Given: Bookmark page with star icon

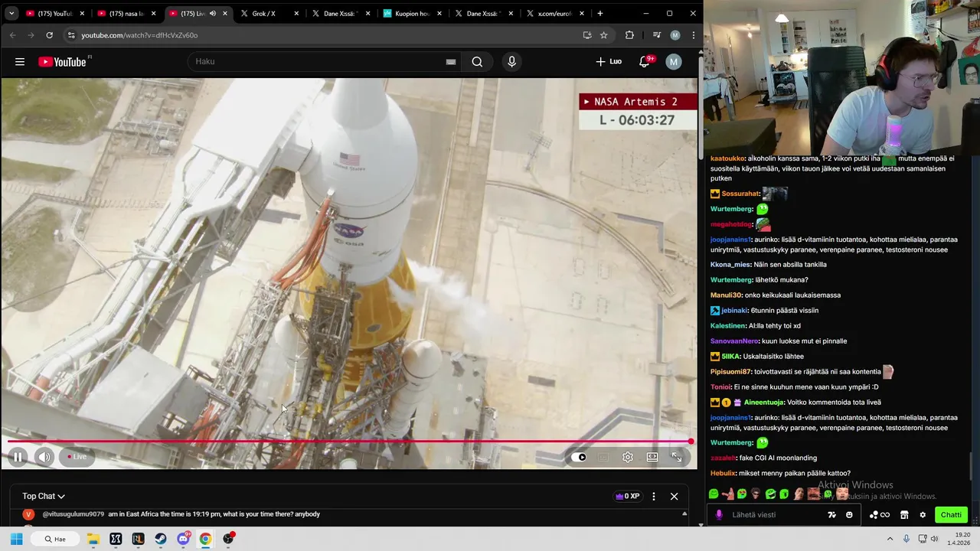Looking at the screenshot, I should (604, 35).
